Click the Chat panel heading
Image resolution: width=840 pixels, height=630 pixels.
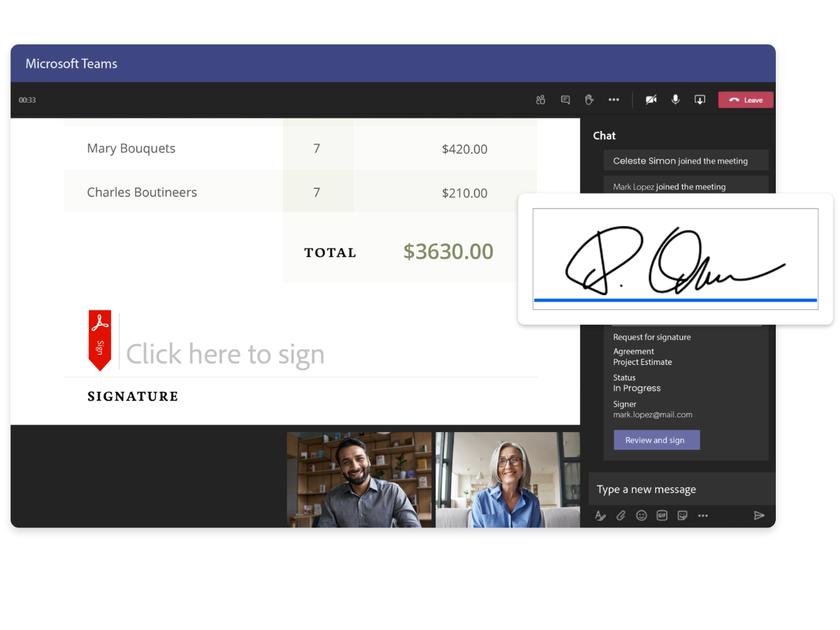(604, 136)
